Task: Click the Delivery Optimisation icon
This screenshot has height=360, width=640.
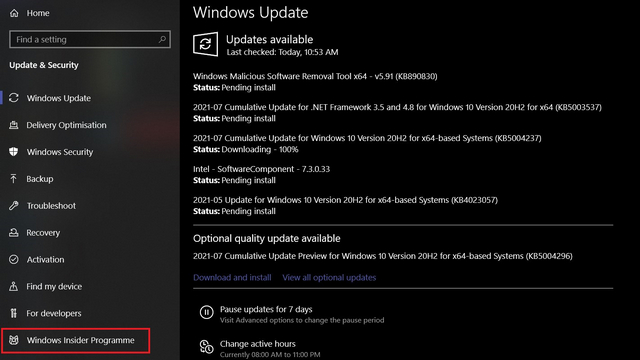Action: pyautogui.click(x=14, y=125)
